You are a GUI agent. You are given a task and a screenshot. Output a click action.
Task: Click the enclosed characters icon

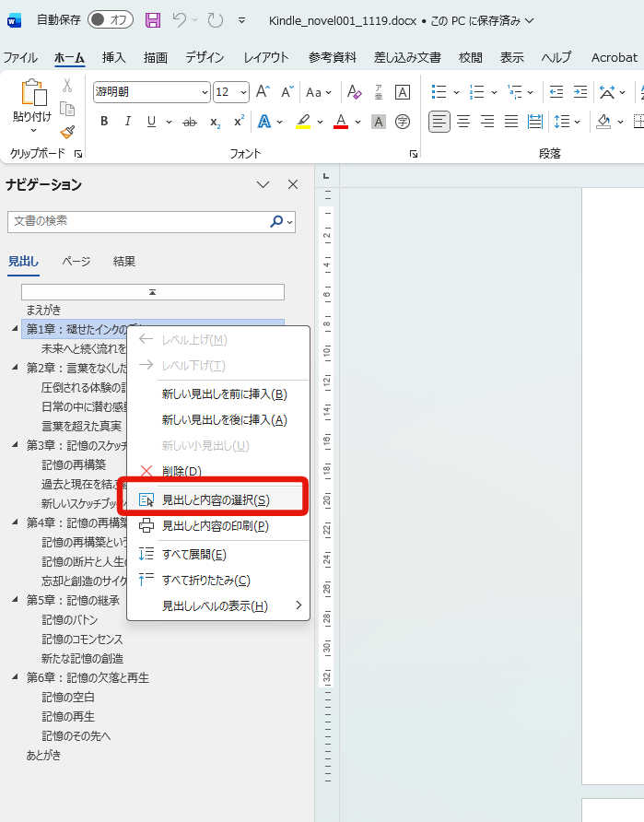pos(403,123)
